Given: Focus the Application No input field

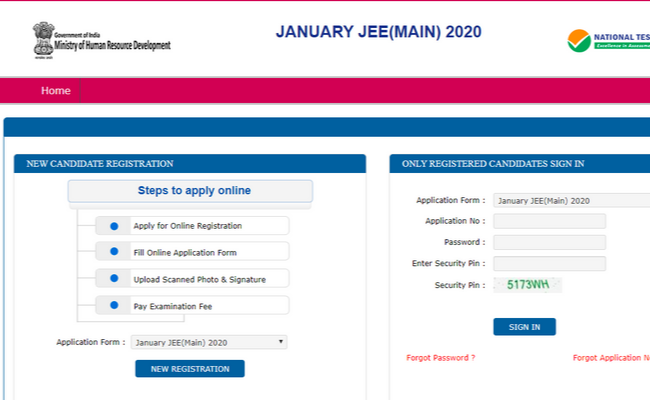Looking at the screenshot, I should (549, 221).
